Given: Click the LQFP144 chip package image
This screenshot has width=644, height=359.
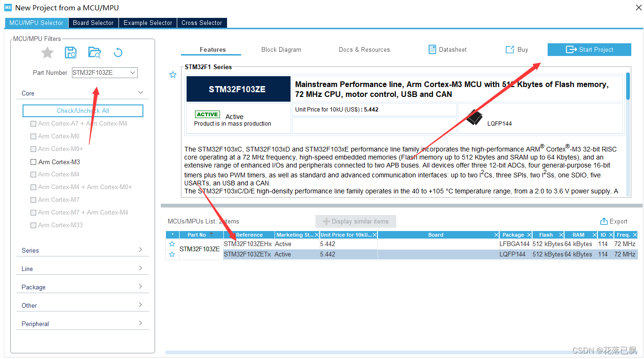Looking at the screenshot, I should point(474,117).
